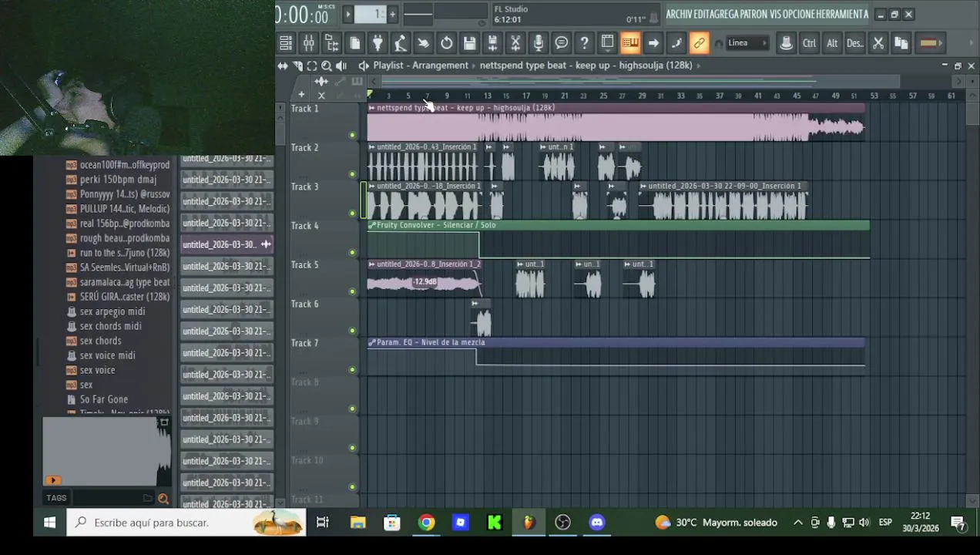The width and height of the screenshot is (980, 555).
Task: Click the right arrow toolbar icon
Action: pyautogui.click(x=653, y=43)
